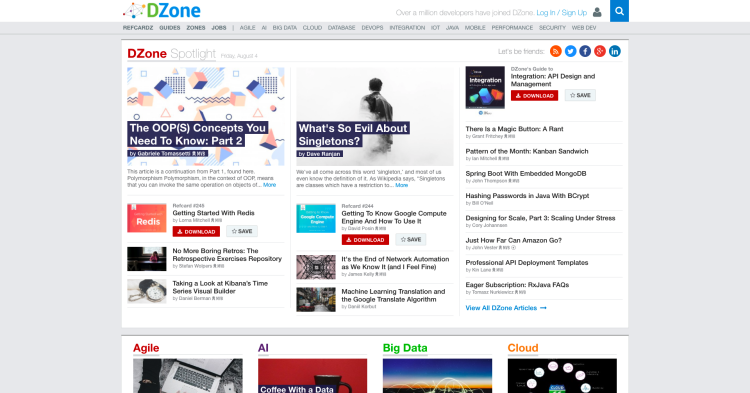Download the Google Compute Engine refcard

[365, 240]
